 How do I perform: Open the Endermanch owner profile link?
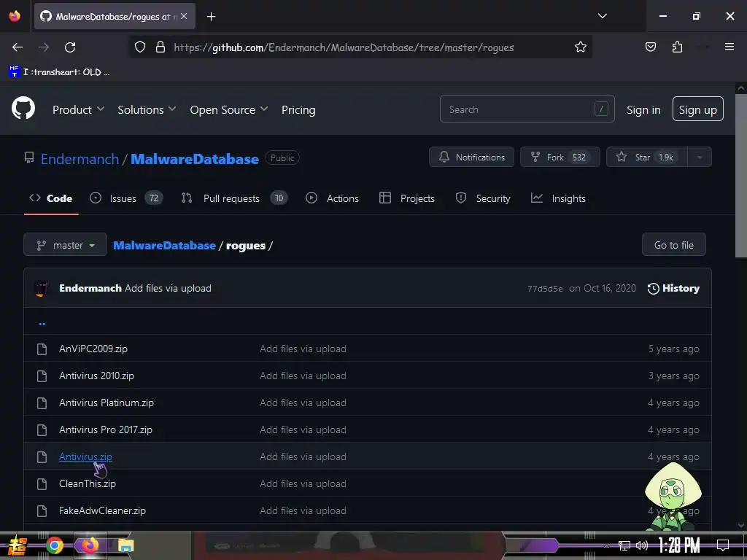[80, 158]
